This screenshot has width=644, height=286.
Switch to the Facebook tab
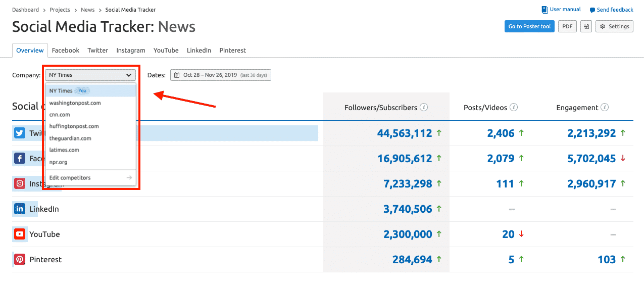pyautogui.click(x=66, y=51)
